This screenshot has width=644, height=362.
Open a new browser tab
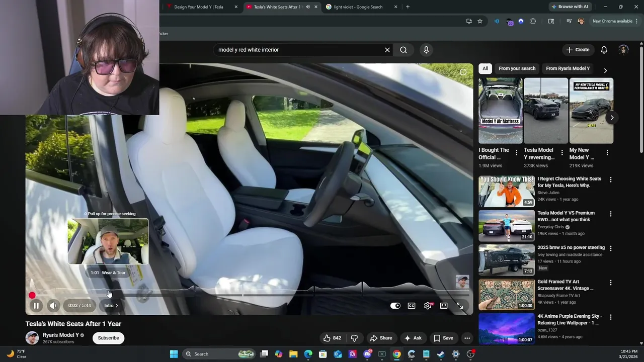pyautogui.click(x=408, y=7)
